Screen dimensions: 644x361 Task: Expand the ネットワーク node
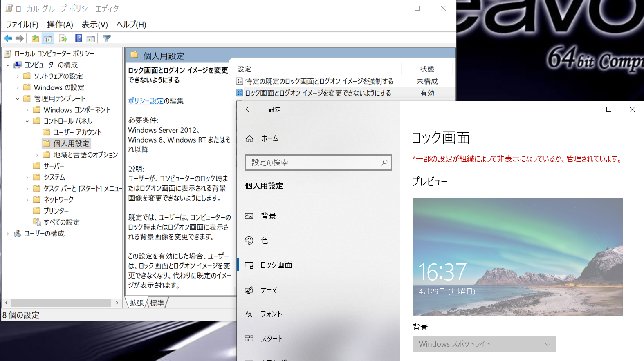click(x=27, y=200)
